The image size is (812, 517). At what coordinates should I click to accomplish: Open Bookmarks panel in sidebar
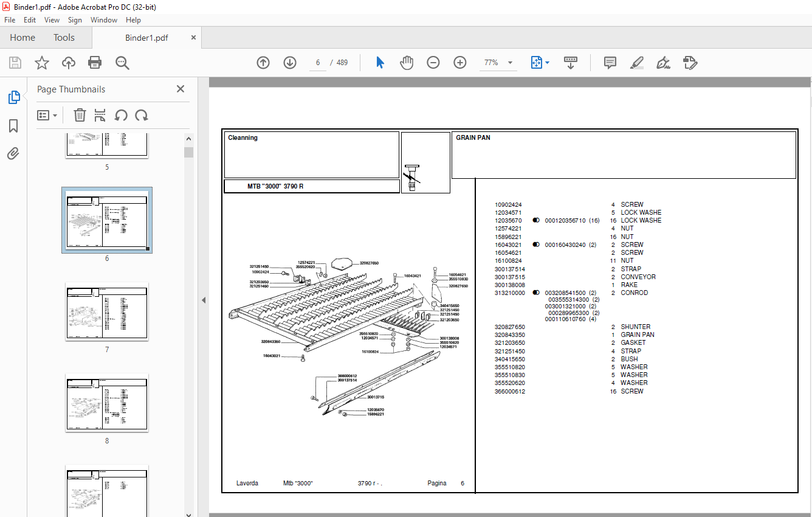[13, 126]
